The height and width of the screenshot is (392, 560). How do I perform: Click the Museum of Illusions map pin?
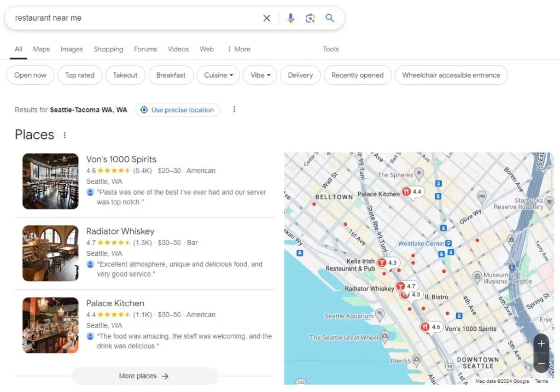tap(477, 277)
